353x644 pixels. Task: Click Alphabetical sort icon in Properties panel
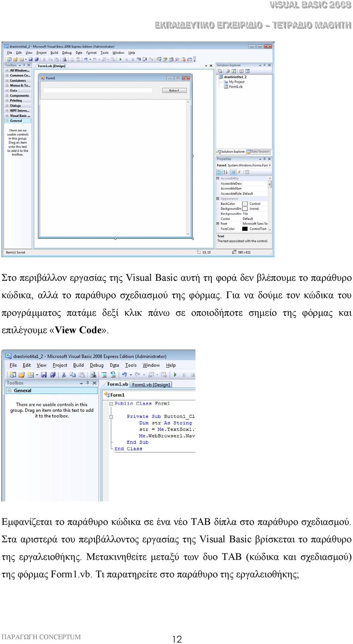tap(225, 172)
